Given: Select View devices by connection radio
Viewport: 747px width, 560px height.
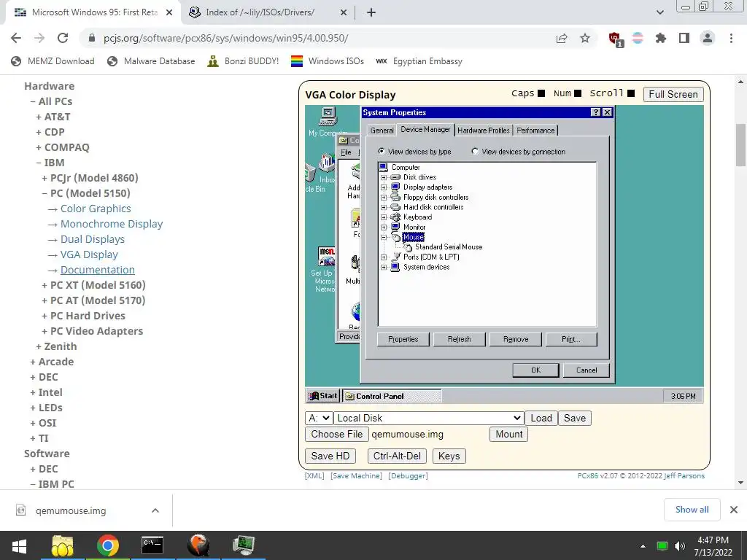Looking at the screenshot, I should tap(474, 152).
